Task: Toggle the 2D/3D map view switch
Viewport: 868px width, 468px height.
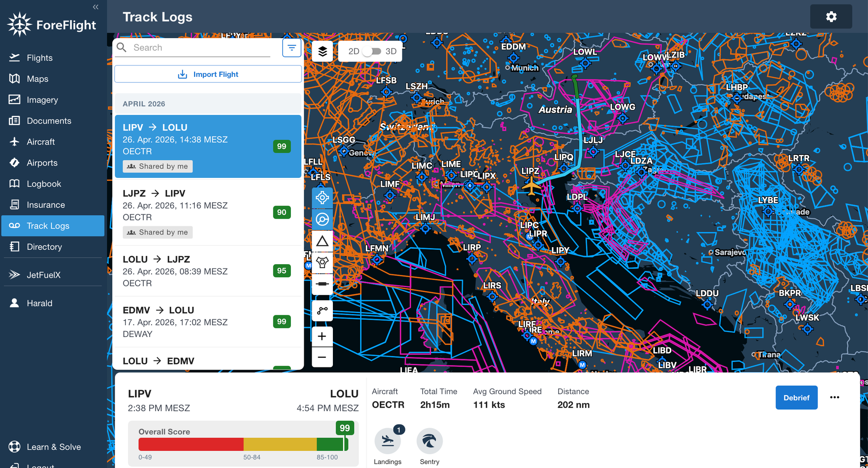Action: [372, 51]
